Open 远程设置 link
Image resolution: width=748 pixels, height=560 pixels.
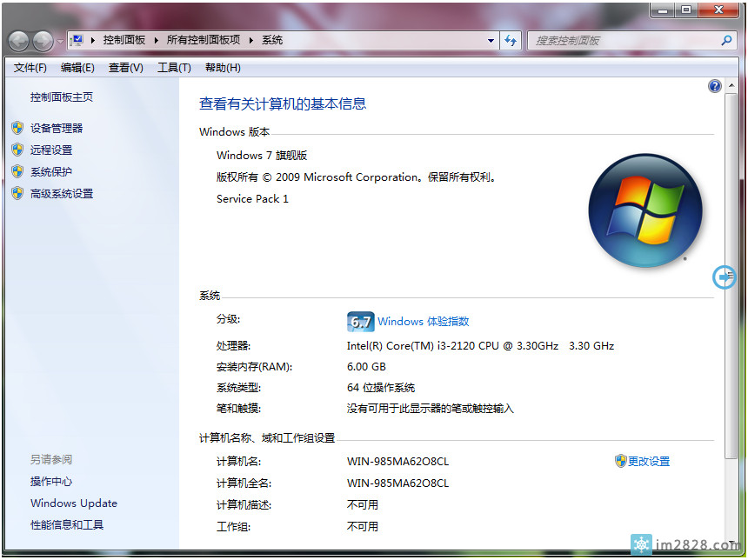click(x=51, y=150)
